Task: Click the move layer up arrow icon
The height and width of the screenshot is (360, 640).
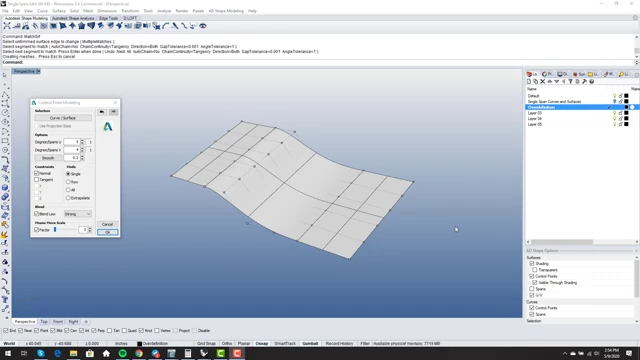Action: pyautogui.click(x=549, y=82)
